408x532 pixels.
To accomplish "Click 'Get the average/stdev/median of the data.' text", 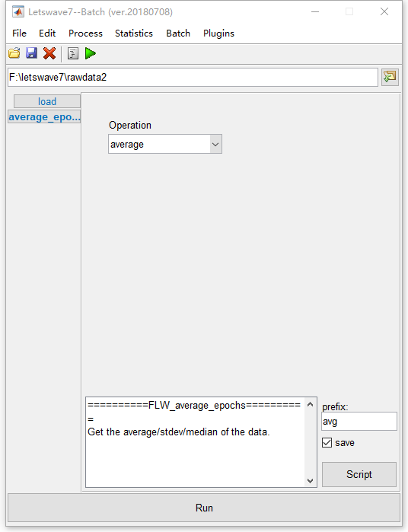I will (179, 432).
